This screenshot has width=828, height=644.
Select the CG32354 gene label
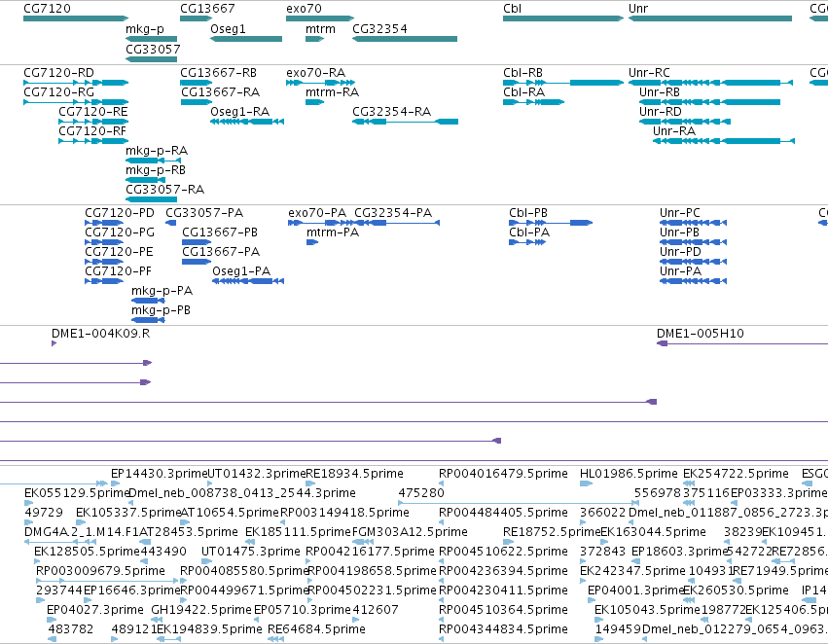pyautogui.click(x=379, y=29)
